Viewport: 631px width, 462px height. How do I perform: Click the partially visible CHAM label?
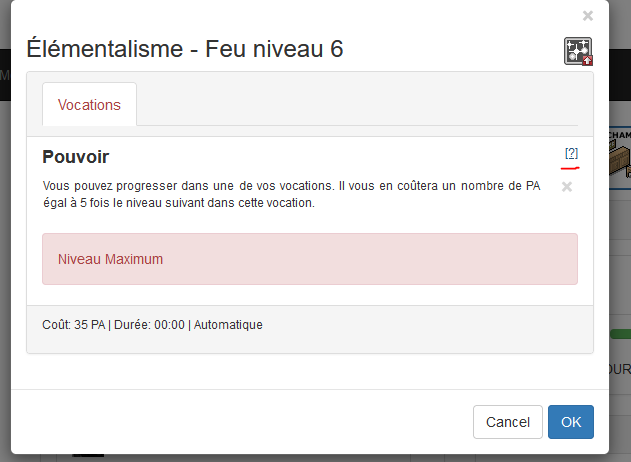(x=619, y=135)
